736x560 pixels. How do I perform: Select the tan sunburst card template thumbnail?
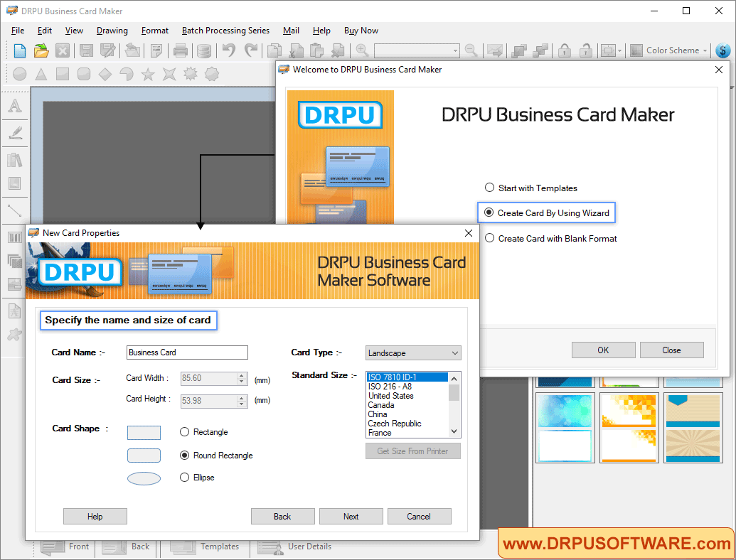tap(693, 428)
